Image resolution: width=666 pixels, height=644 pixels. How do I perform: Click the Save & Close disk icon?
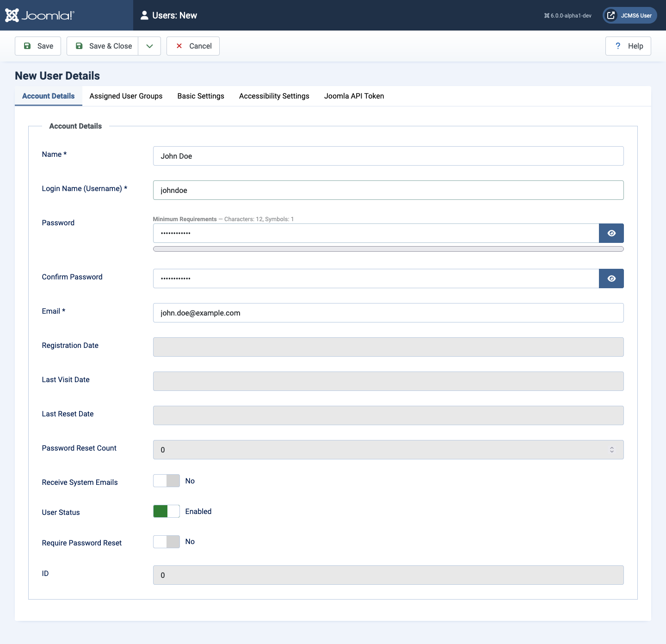pos(80,46)
